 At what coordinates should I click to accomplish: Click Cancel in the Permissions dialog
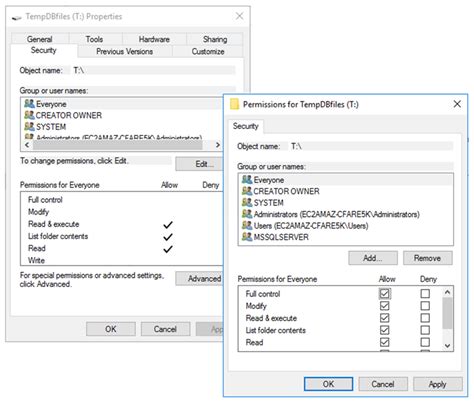pos(383,384)
